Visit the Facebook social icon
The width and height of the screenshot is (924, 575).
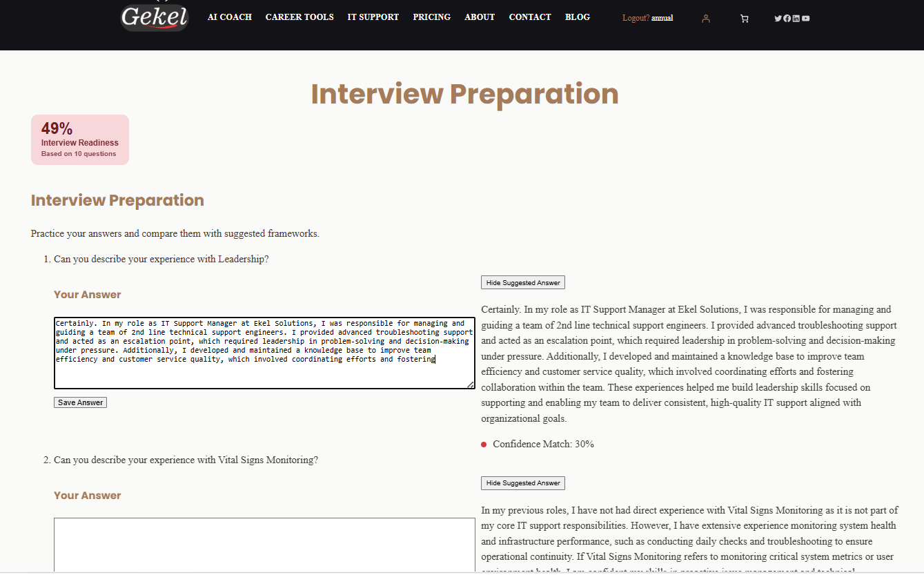pos(787,19)
